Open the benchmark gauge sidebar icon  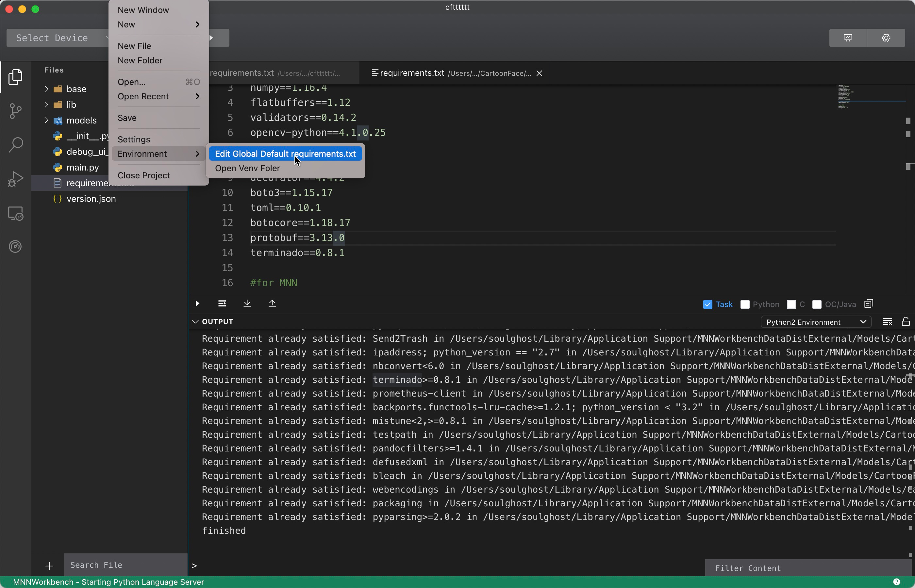point(15,247)
